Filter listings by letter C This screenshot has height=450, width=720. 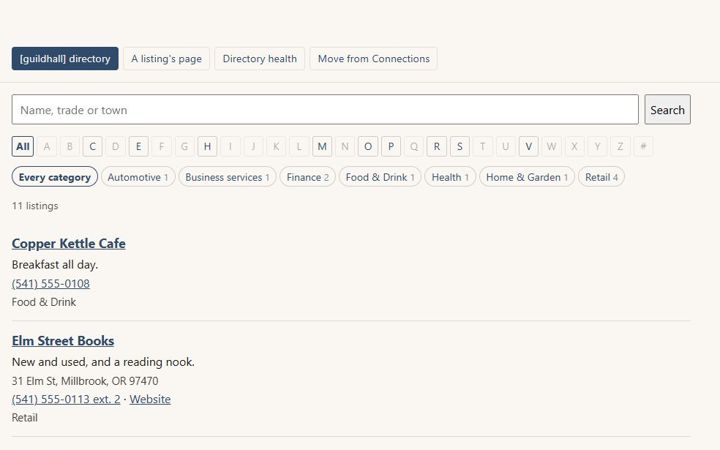(x=92, y=146)
